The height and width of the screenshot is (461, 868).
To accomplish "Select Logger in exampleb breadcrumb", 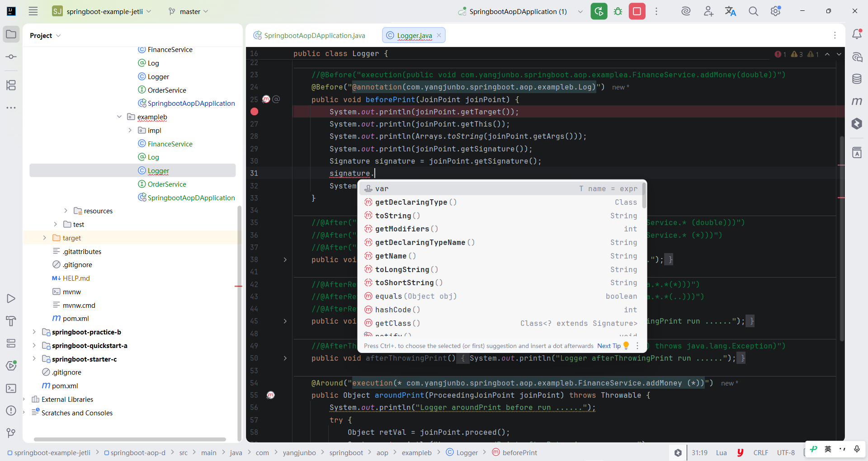I will [462, 452].
